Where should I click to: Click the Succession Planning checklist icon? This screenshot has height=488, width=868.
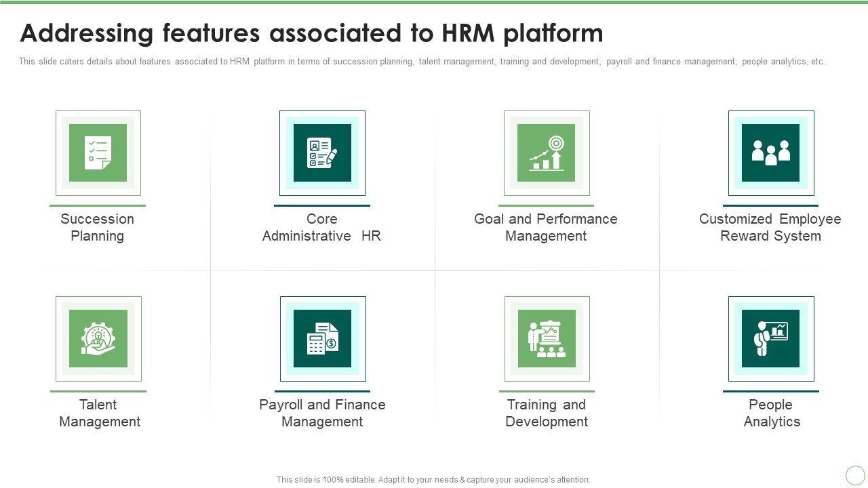coord(98,153)
